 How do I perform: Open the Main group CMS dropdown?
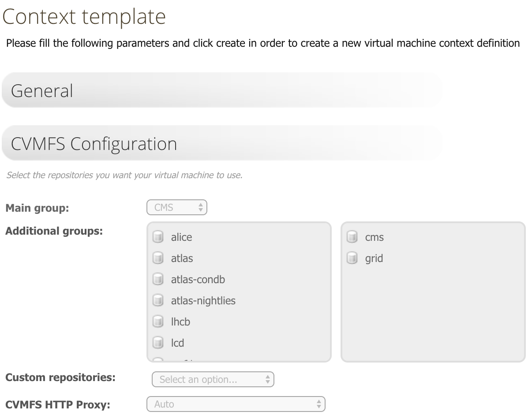(177, 207)
